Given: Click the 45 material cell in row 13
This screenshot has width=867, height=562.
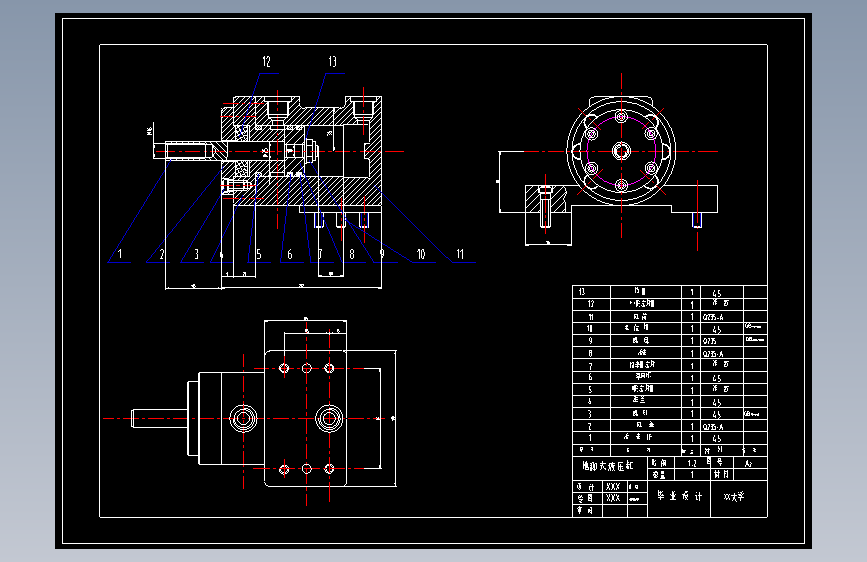Looking at the screenshot, I should click(722, 293).
